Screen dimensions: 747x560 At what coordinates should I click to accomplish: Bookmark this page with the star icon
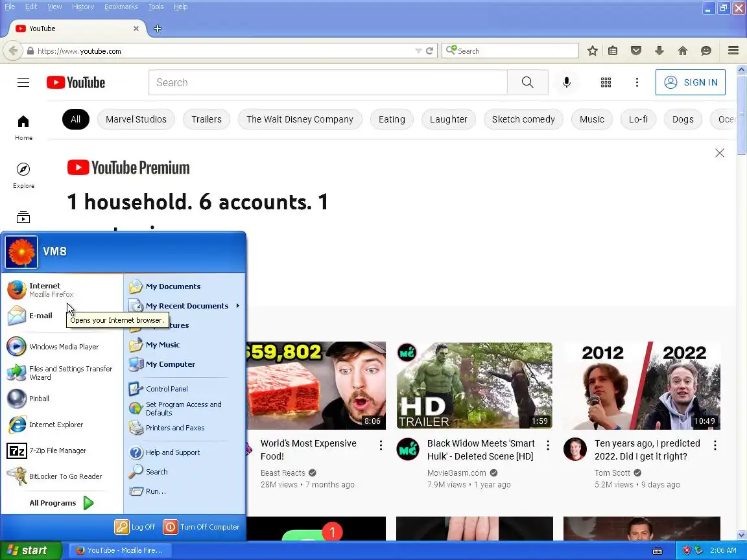coord(592,51)
